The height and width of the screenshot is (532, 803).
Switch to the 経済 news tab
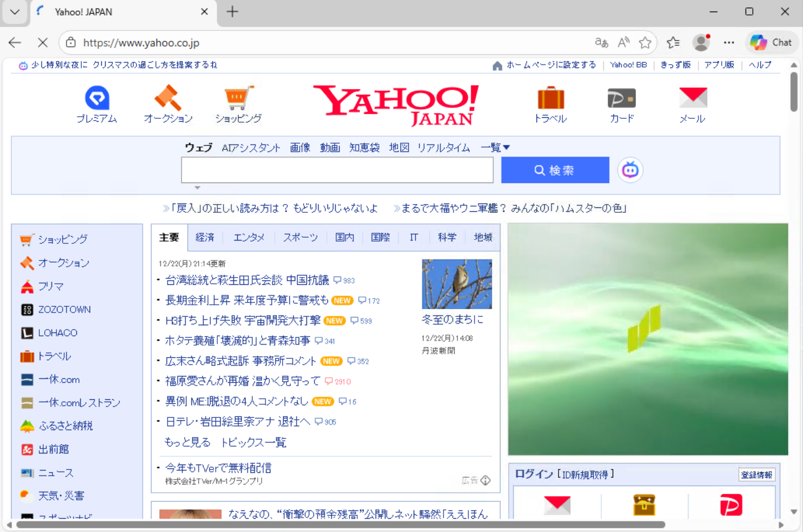coord(205,237)
